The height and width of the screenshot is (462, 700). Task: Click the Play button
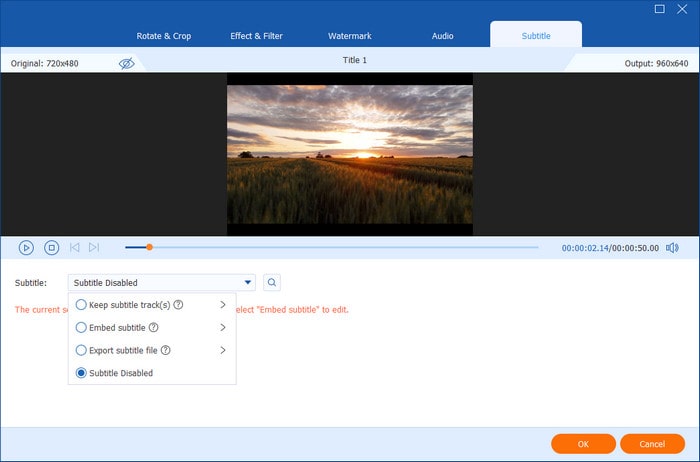point(26,247)
